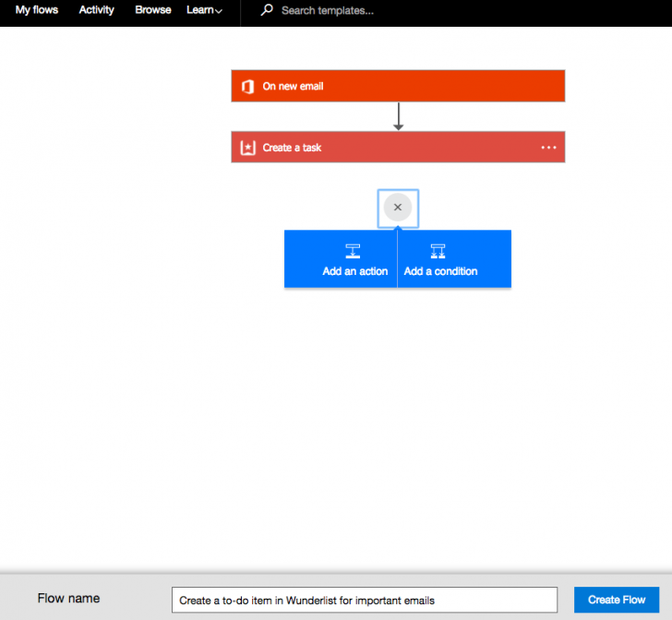Edit the Flow name text field
Viewport: 672px width, 620px height.
(365, 600)
